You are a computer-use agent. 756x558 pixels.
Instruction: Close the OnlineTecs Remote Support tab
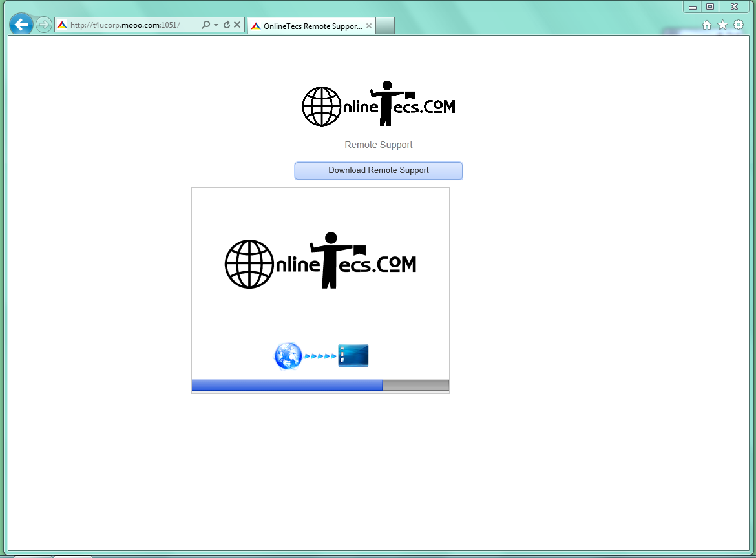[369, 26]
